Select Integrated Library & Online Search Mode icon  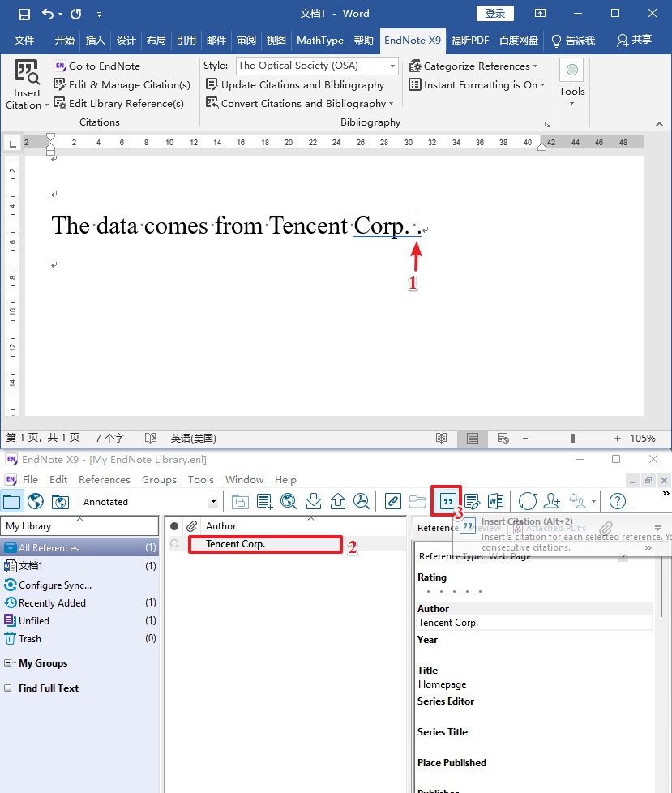[x=60, y=502]
